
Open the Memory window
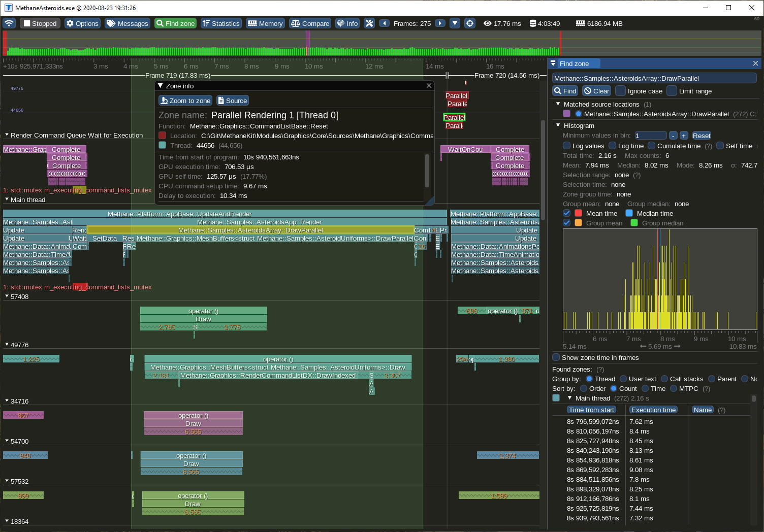coord(265,23)
